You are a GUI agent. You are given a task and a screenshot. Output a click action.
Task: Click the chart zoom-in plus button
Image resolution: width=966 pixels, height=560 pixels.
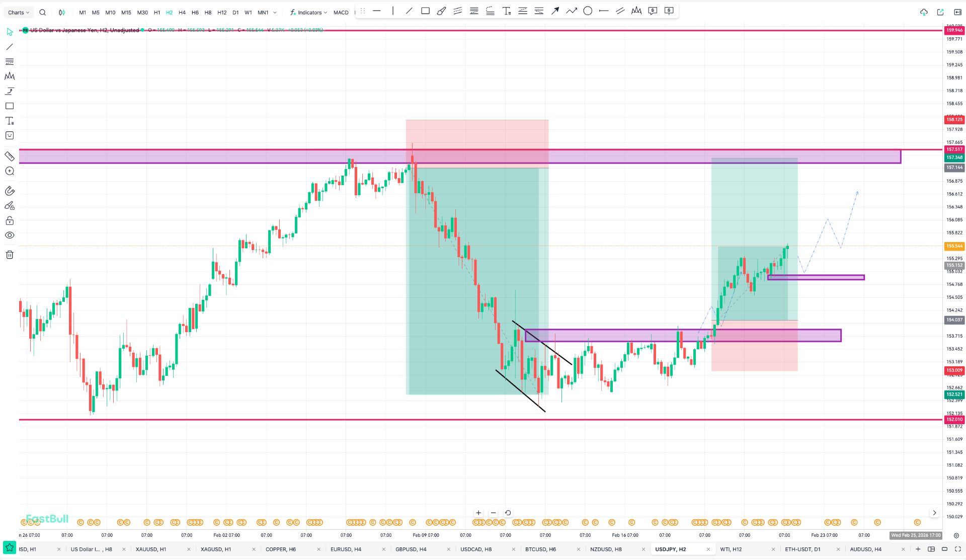point(478,513)
